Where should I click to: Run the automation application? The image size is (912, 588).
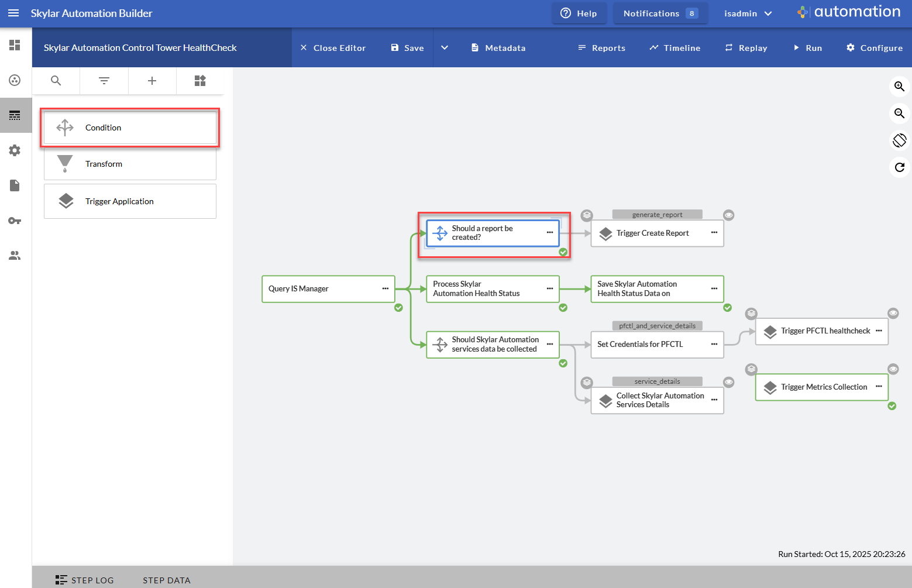(807, 48)
